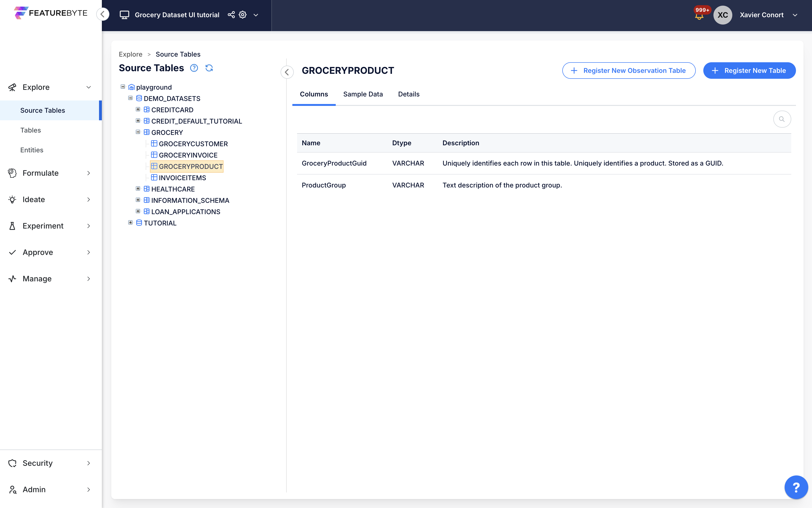Open the Source Tables help icon
The width and height of the screenshot is (812, 508).
coord(194,68)
